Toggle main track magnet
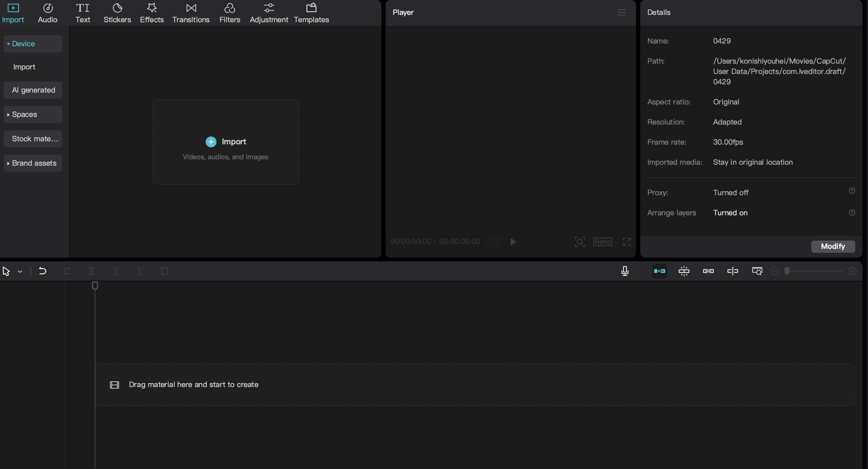868x469 pixels. pyautogui.click(x=659, y=271)
